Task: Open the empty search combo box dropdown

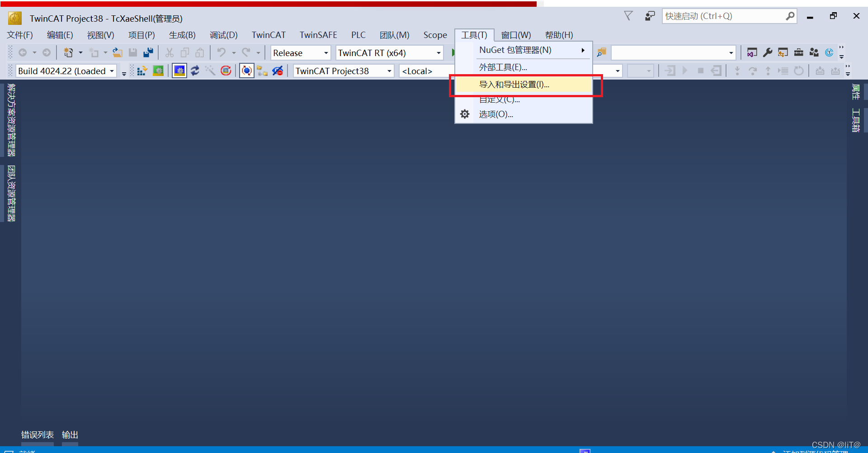Action: 731,53
